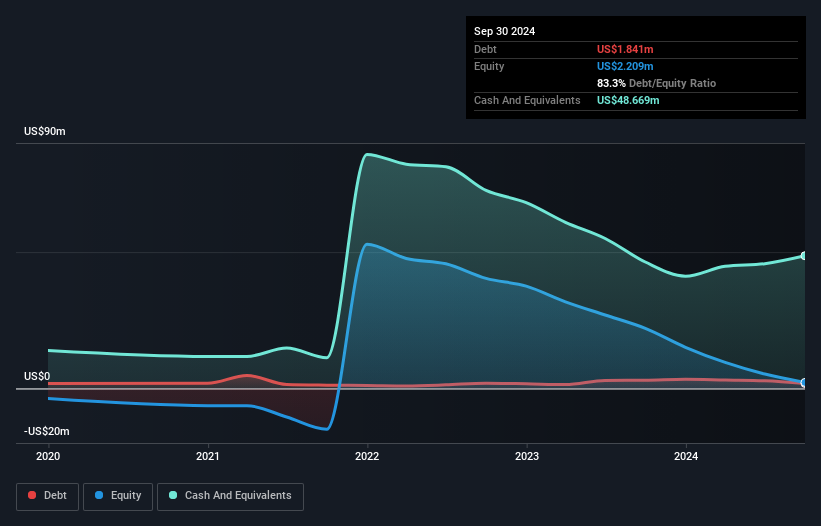This screenshot has width=821, height=526.
Task: Click the tooltip Equity row label
Action: tap(489, 66)
